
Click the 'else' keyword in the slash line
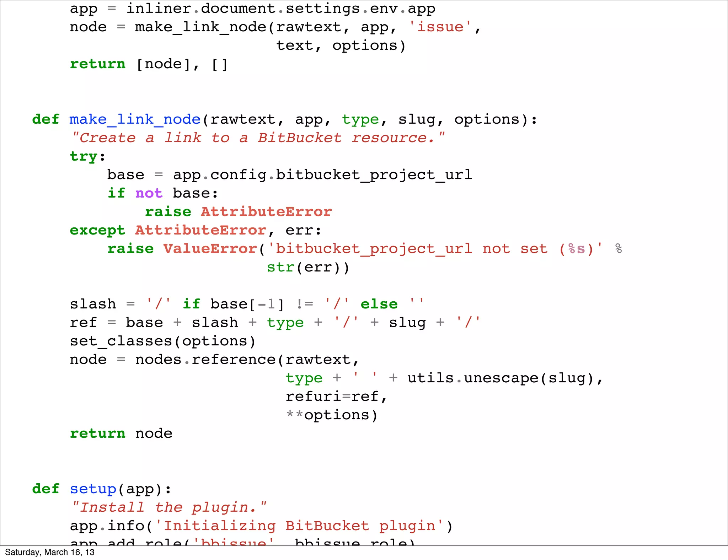pos(379,304)
